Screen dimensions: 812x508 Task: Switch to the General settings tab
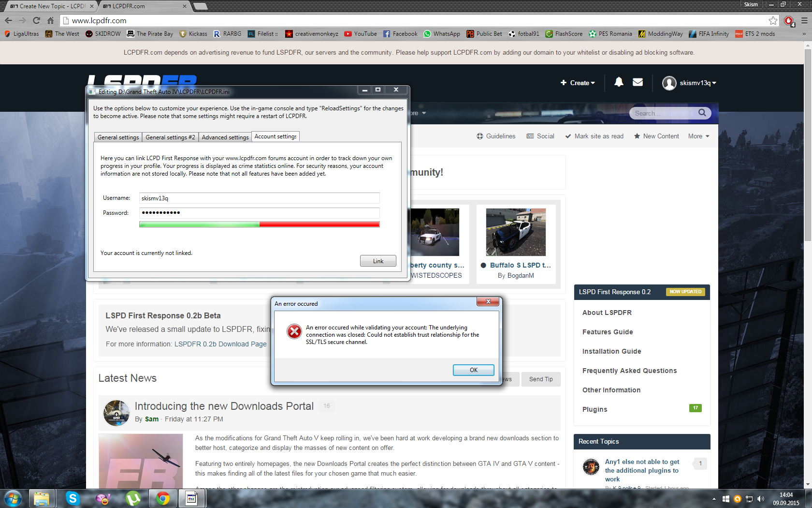pyautogui.click(x=118, y=137)
